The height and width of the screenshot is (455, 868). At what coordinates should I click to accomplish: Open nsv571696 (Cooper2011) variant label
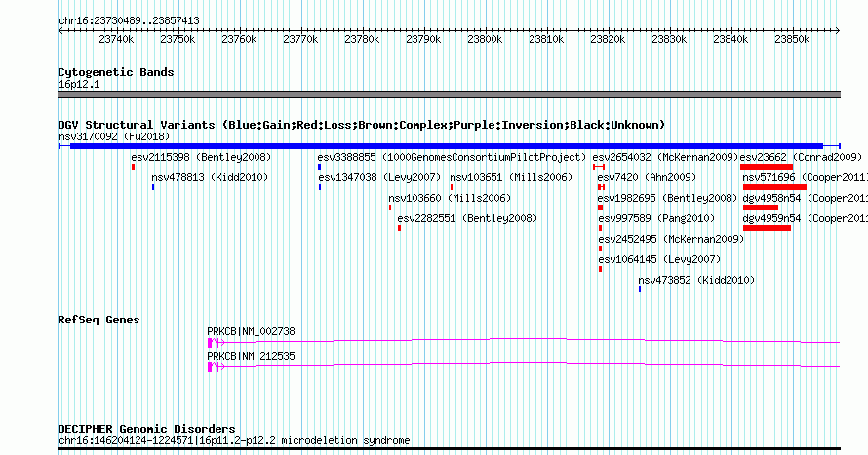click(x=805, y=177)
